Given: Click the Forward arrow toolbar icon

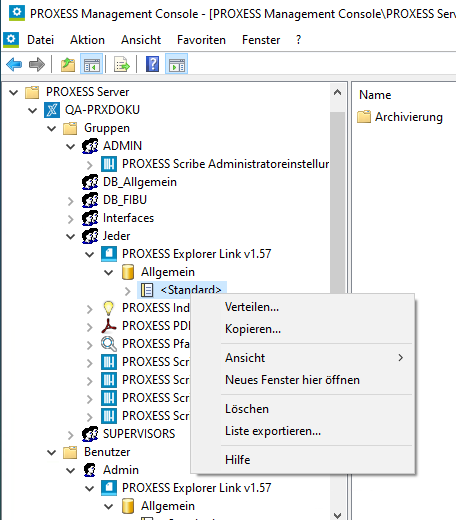Looking at the screenshot, I should pos(37,64).
